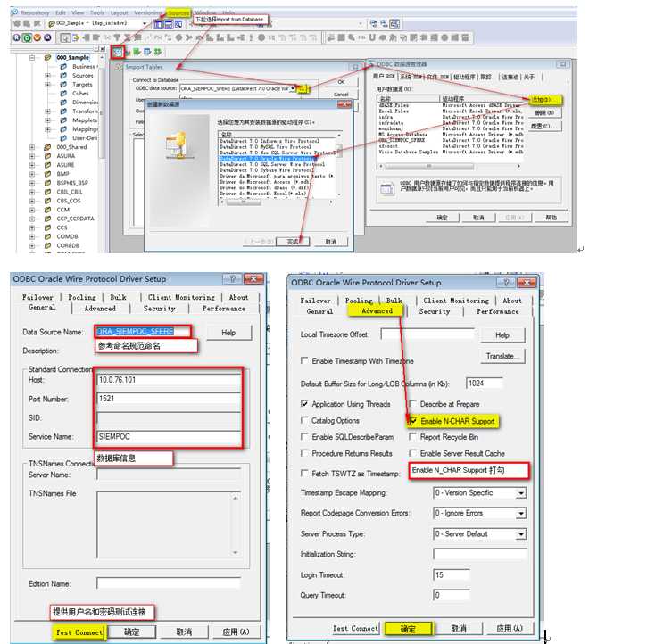Toggle Enable N-CHAR Support checkbox
This screenshot has width=647, height=644.
point(412,420)
